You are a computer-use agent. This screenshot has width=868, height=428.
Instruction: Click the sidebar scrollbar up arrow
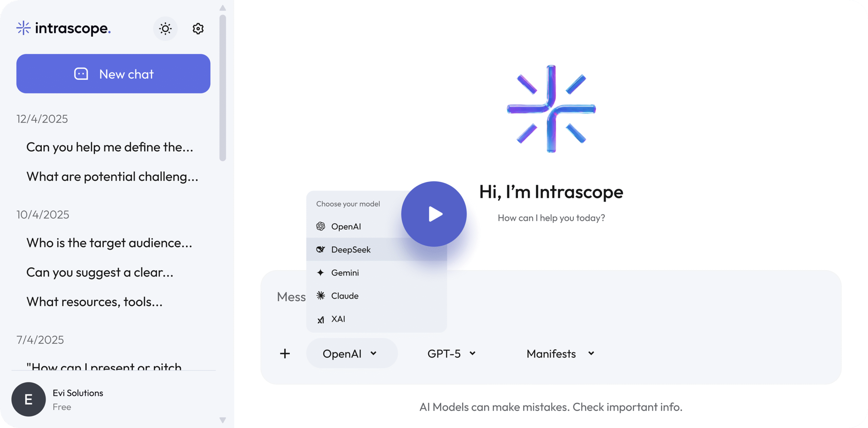(x=223, y=8)
